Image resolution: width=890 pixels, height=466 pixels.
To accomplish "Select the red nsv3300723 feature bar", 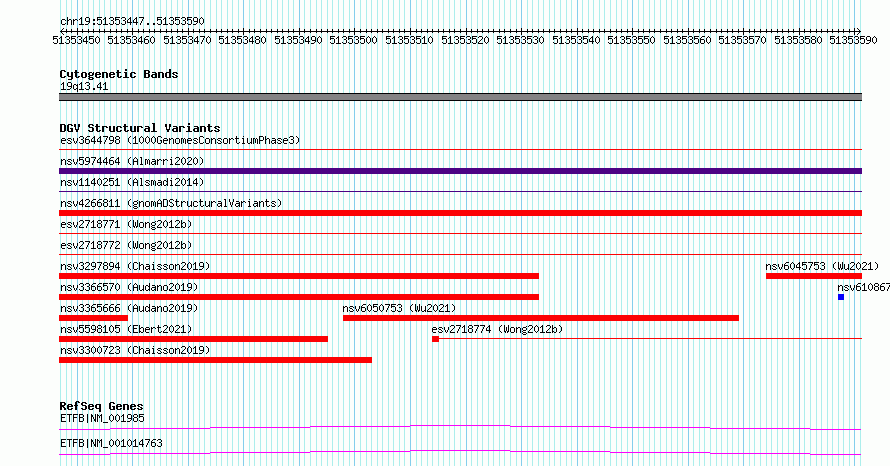I will (216, 360).
